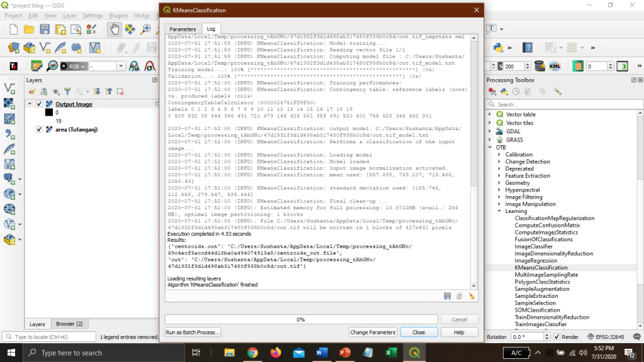Select the Pan Map hand tool

pyautogui.click(x=114, y=29)
